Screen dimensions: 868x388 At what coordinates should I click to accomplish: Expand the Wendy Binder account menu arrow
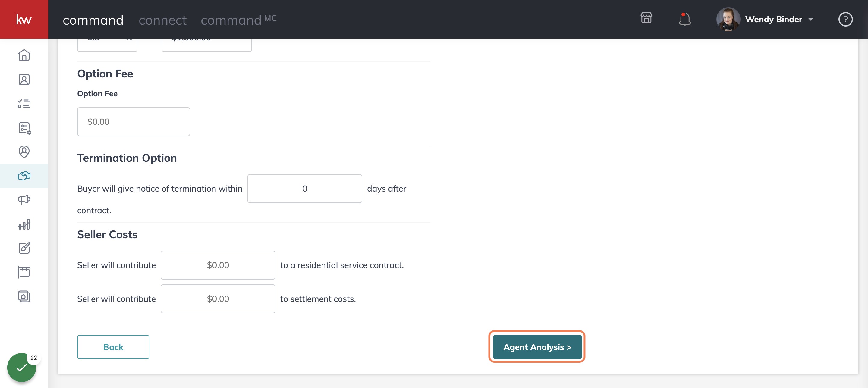[810, 20]
